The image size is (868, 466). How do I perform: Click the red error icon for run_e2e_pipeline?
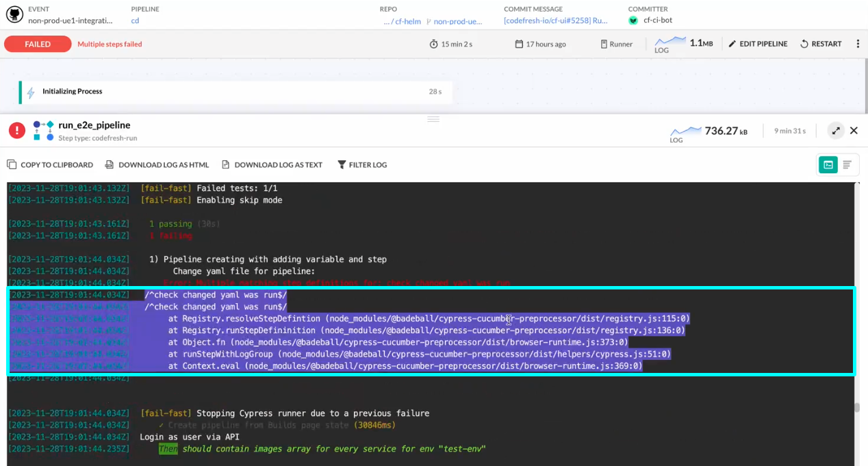(17, 130)
